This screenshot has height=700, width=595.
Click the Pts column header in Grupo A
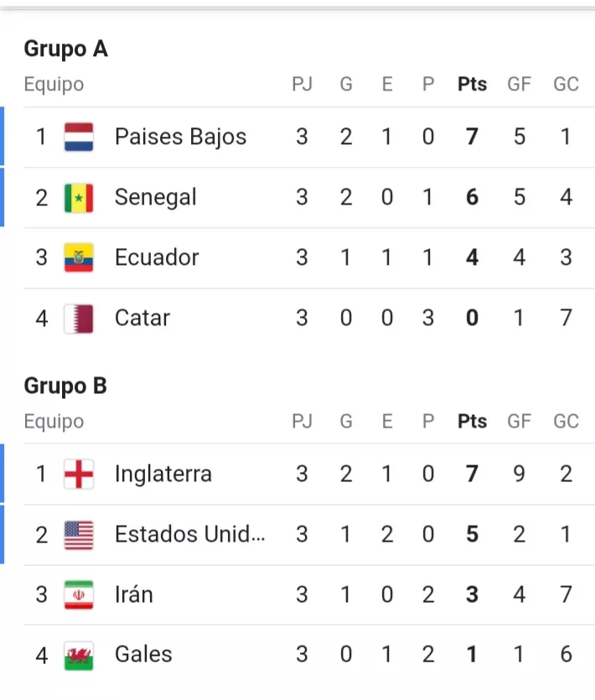(x=472, y=85)
